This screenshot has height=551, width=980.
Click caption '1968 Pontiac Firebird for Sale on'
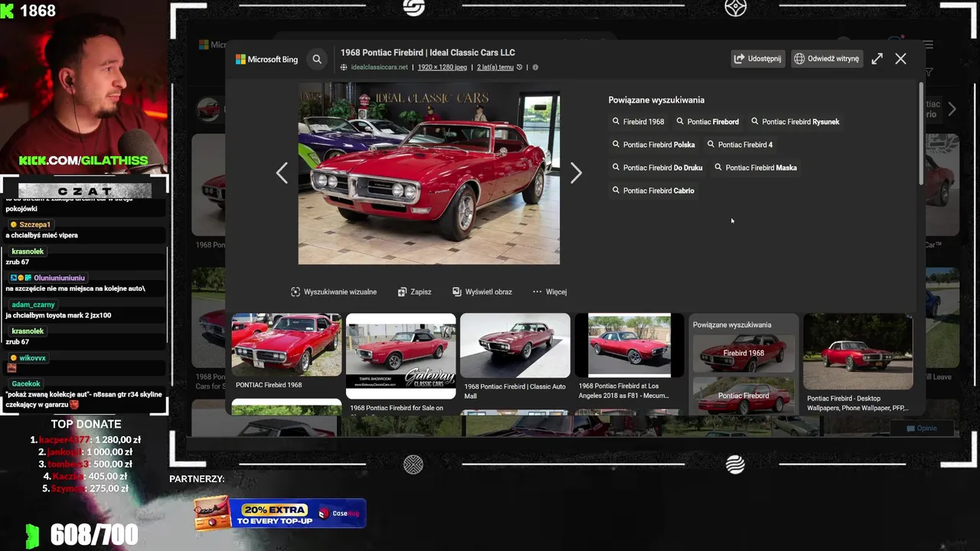click(x=397, y=408)
